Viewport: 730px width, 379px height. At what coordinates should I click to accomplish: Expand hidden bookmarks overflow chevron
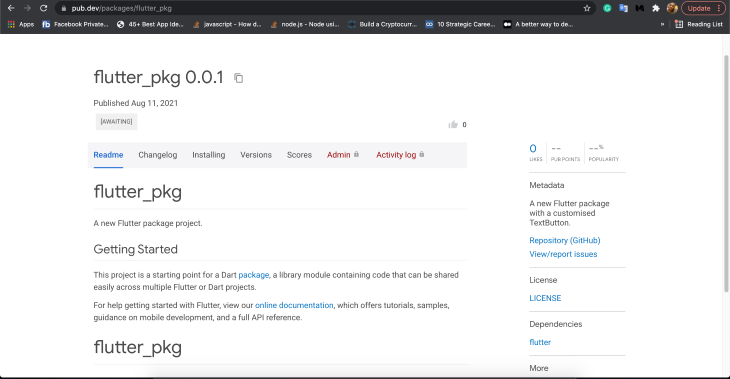[x=662, y=24]
